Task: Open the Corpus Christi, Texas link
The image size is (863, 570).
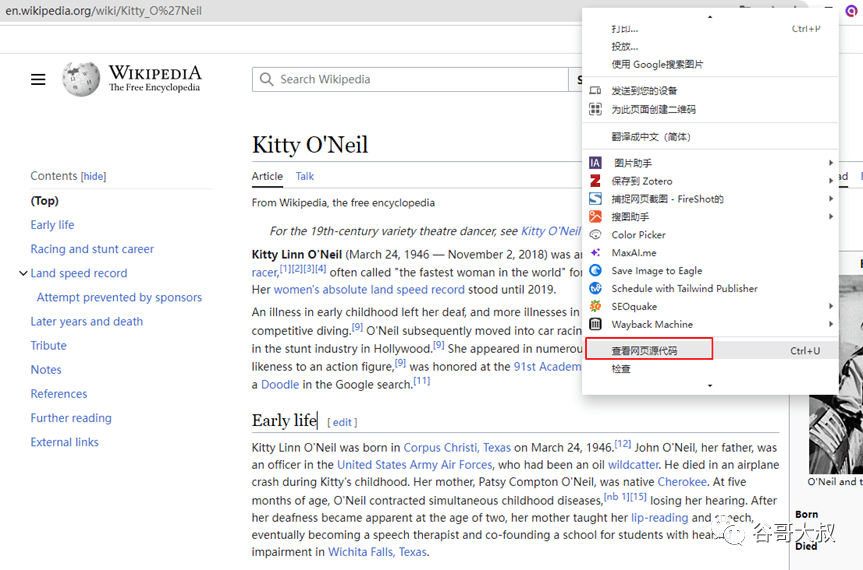Action: point(457,448)
